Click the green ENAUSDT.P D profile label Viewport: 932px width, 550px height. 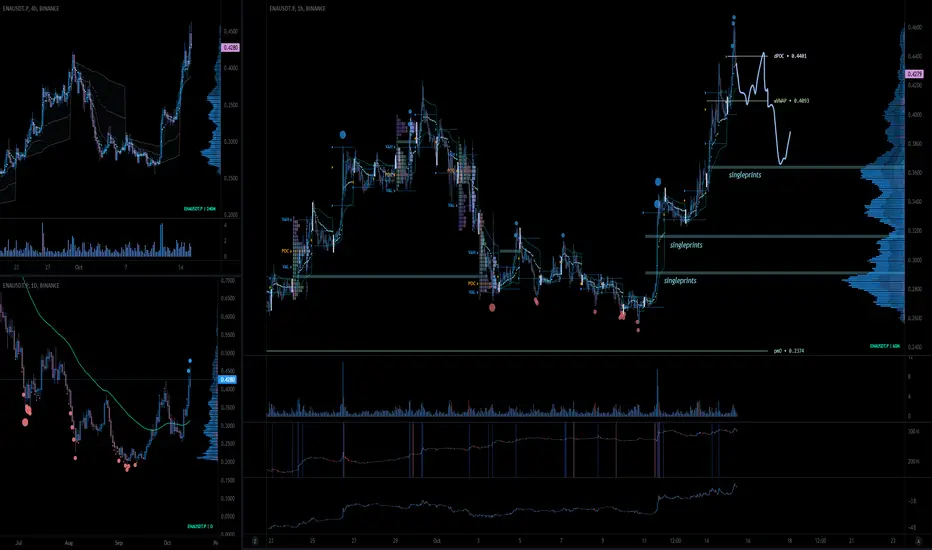coord(200,526)
